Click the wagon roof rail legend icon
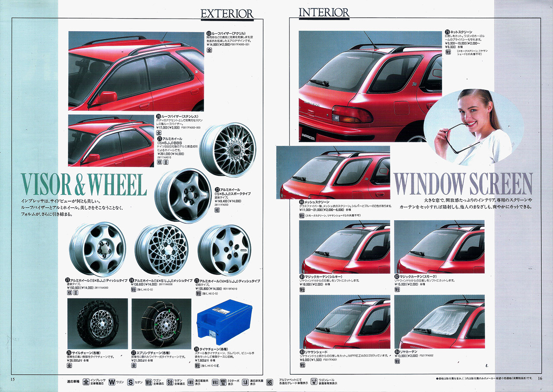 click(x=315, y=382)
